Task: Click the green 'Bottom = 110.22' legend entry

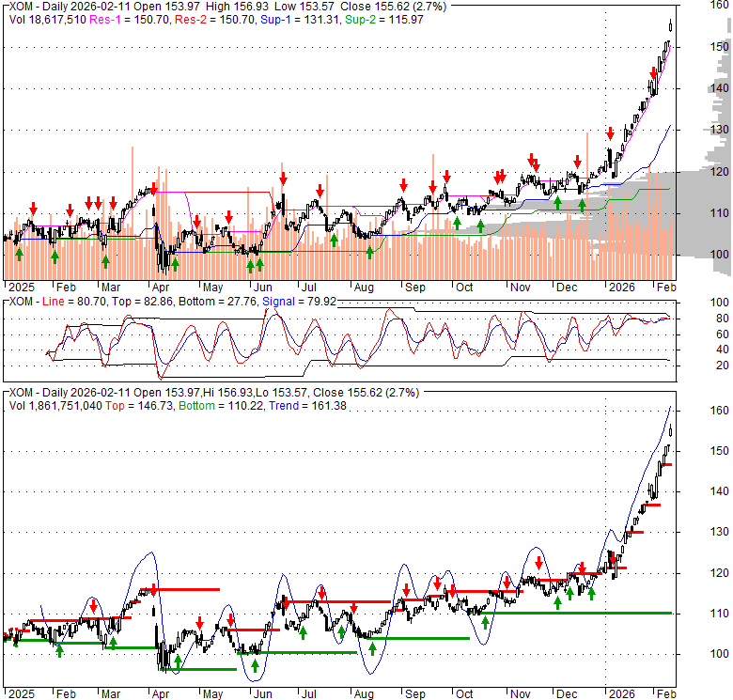Action: (x=221, y=406)
